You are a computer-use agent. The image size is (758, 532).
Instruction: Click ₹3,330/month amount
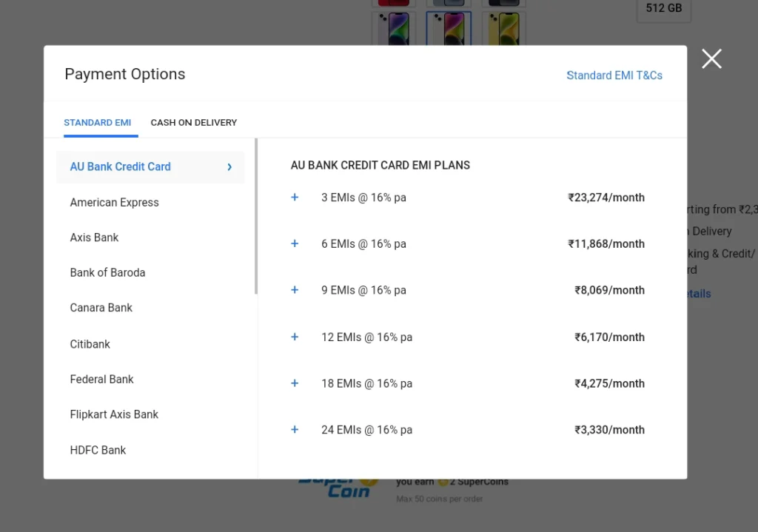click(x=610, y=430)
